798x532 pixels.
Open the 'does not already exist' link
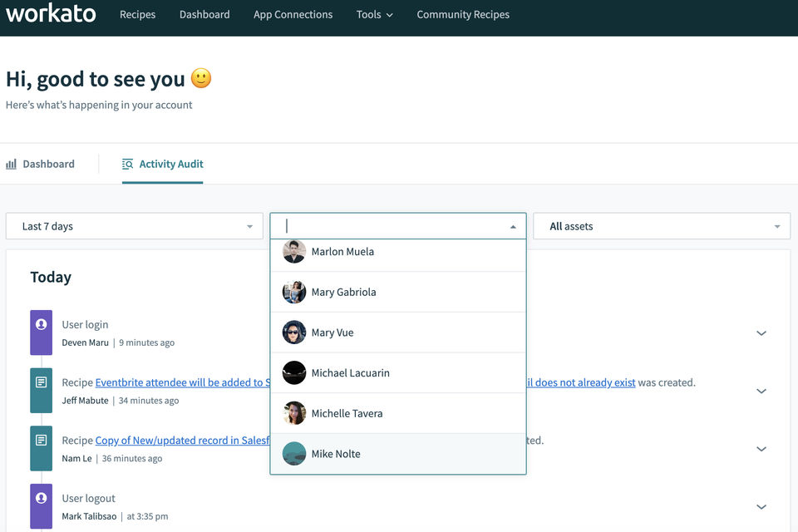tap(581, 382)
